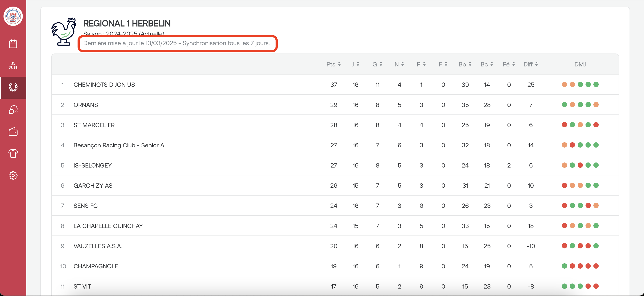Select the ORNANS team row
This screenshot has width=644, height=296.
click(x=85, y=105)
